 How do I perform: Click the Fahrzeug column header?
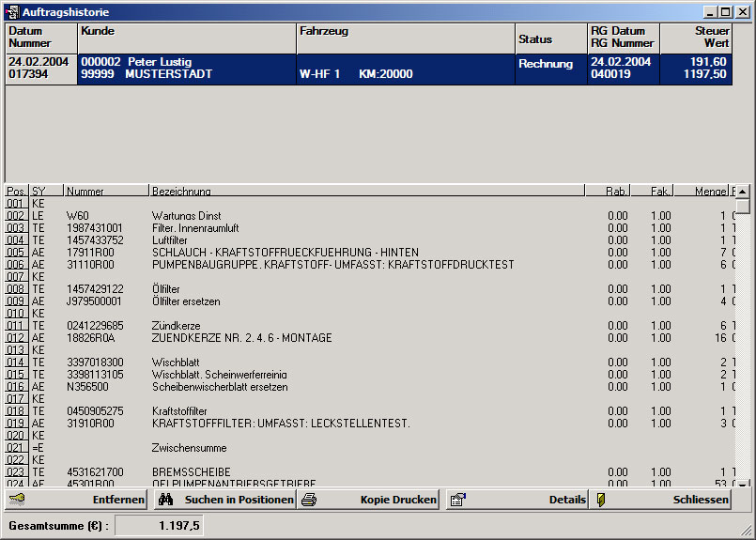tap(405, 38)
